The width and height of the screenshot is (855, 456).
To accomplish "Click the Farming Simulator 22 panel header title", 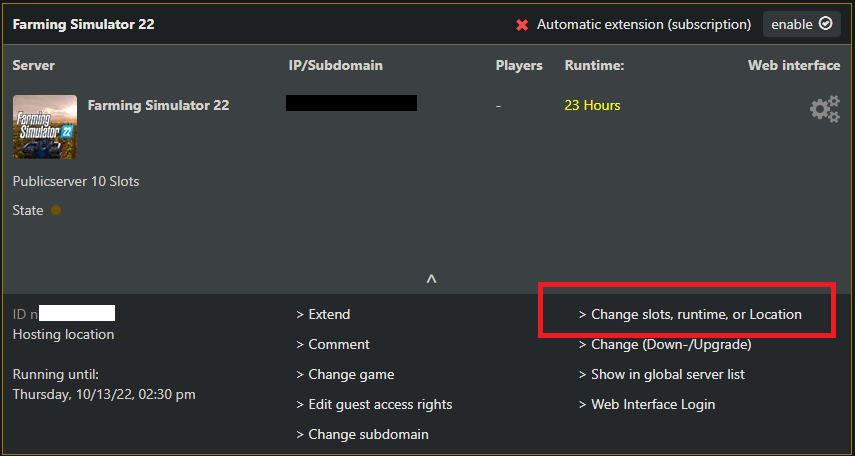I will (x=83, y=25).
